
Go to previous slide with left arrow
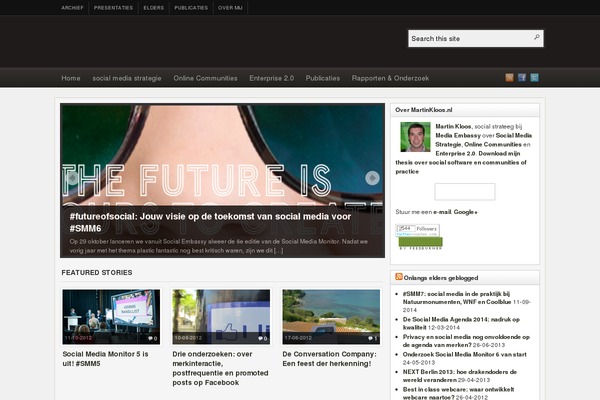pyautogui.click(x=72, y=178)
